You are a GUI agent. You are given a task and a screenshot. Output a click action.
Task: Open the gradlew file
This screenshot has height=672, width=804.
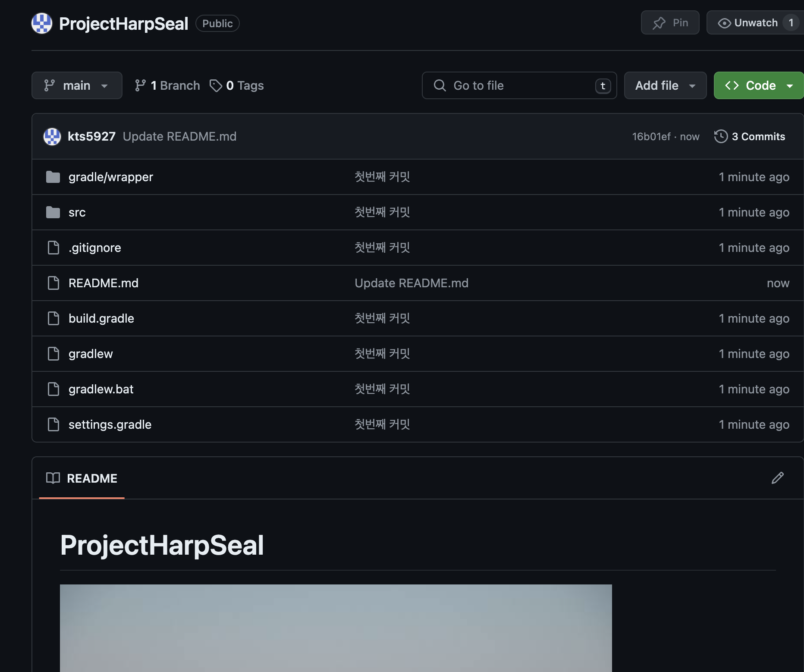coord(91,354)
